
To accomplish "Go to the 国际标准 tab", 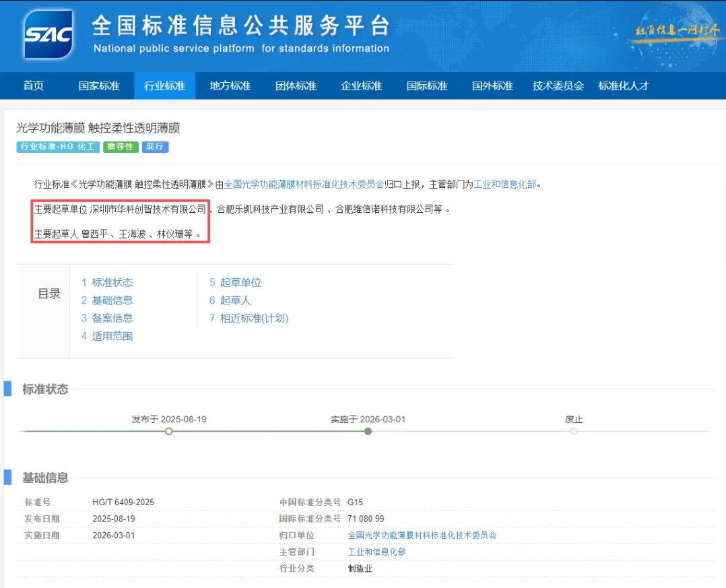I will (x=427, y=86).
